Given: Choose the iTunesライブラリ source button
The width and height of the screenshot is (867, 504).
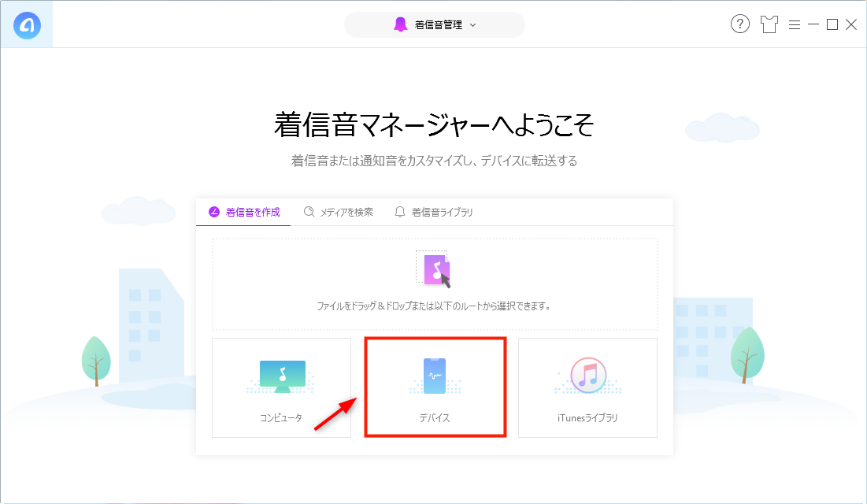Looking at the screenshot, I should pyautogui.click(x=587, y=387).
